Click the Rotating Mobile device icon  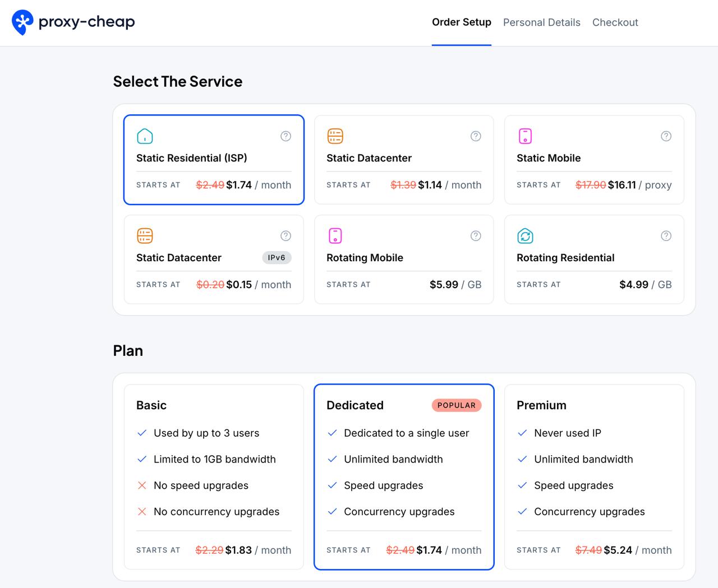335,235
